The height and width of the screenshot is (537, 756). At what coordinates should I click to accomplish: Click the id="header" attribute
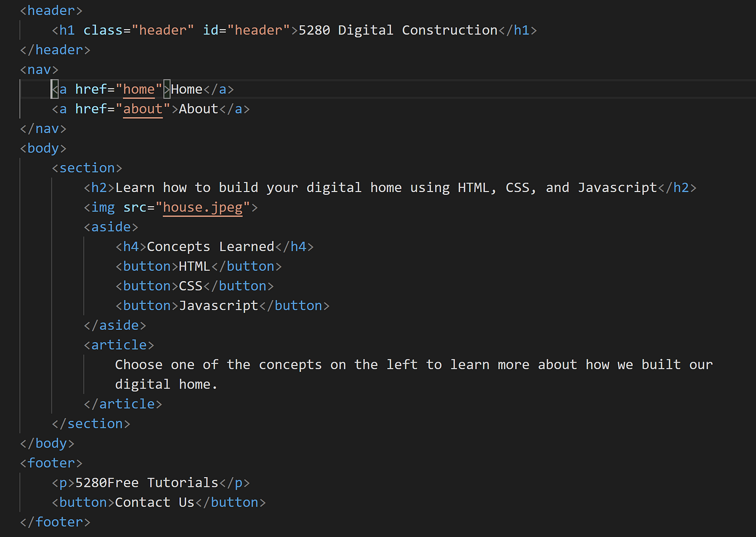tap(246, 30)
